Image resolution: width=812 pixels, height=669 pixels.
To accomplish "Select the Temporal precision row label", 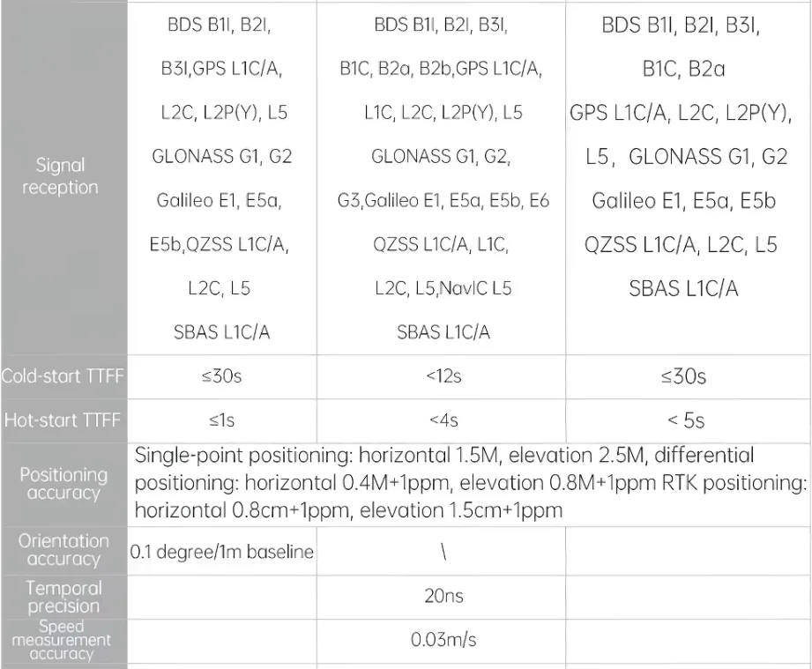I will click(x=63, y=597).
